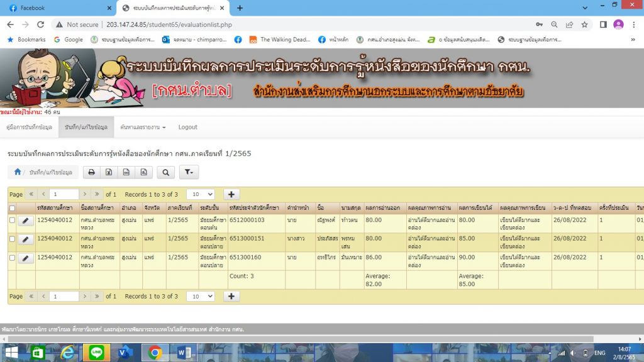Go to next page in bottom pager

tap(85, 297)
